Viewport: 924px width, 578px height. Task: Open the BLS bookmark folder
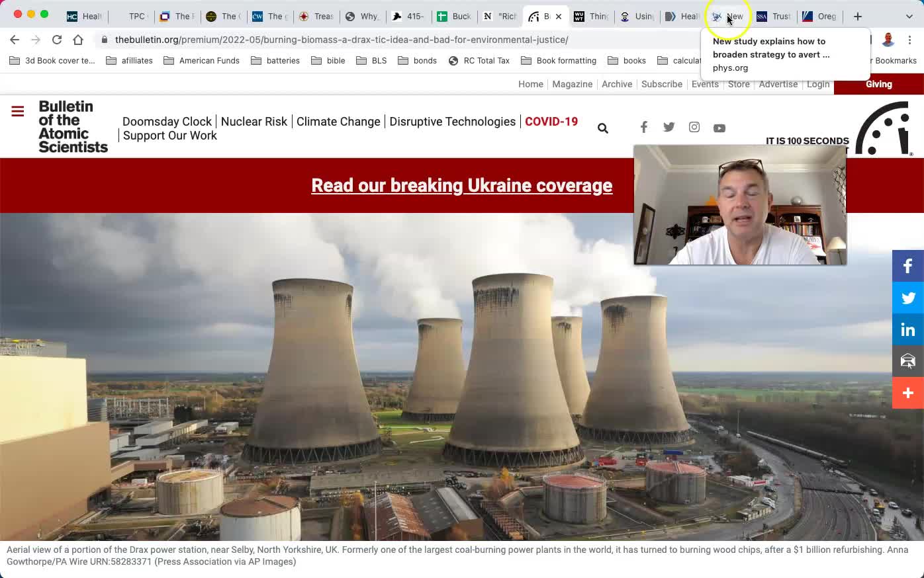tap(372, 61)
